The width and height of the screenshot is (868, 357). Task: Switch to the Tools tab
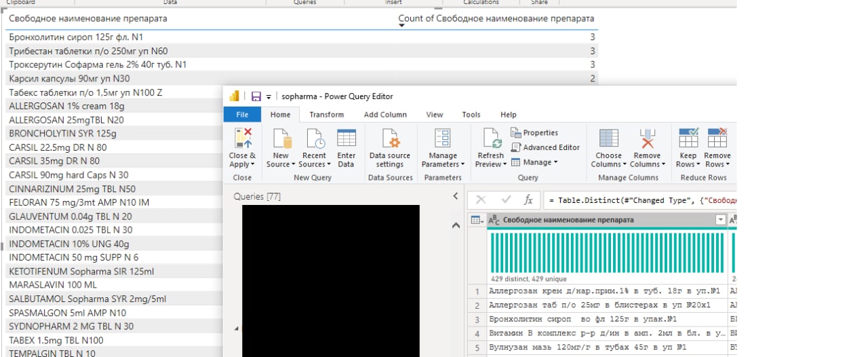click(471, 115)
